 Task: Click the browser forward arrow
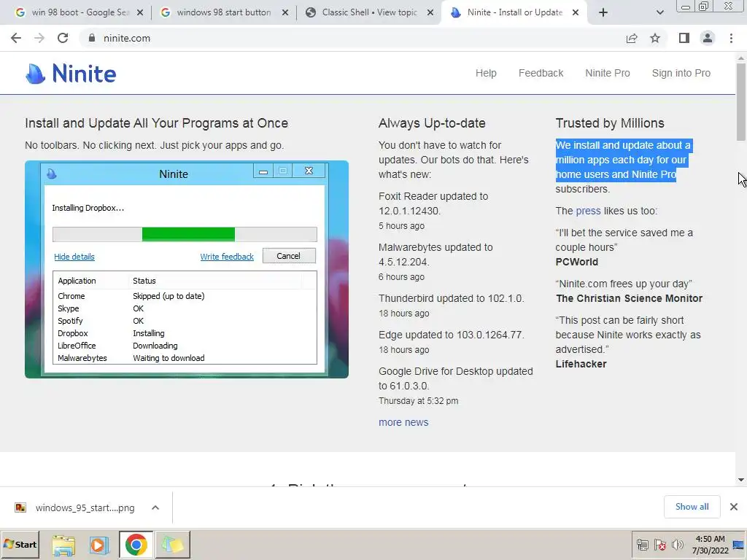pyautogui.click(x=39, y=38)
